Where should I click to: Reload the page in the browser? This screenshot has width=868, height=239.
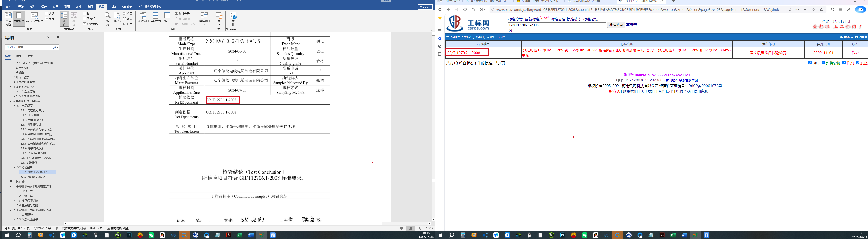pos(465,9)
